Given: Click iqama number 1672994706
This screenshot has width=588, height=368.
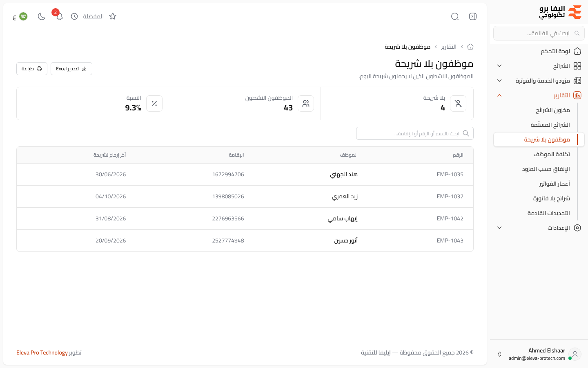Looking at the screenshot, I should click(228, 174).
